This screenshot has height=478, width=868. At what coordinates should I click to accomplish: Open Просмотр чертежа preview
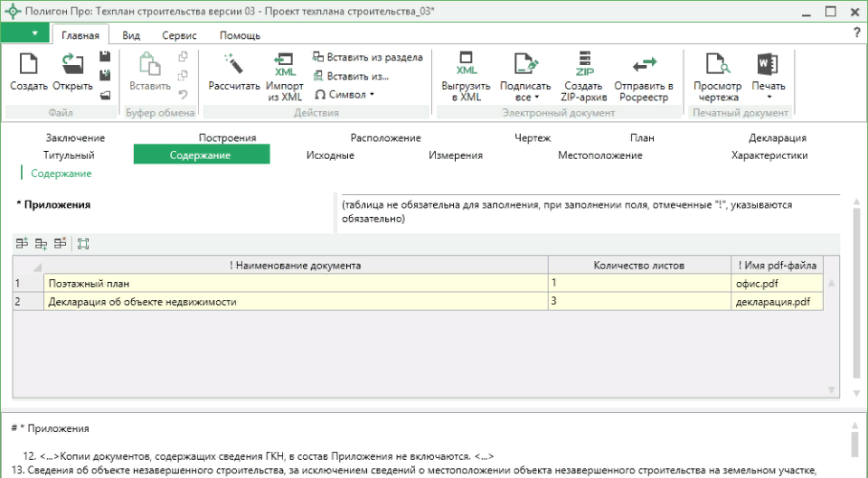[x=718, y=65]
